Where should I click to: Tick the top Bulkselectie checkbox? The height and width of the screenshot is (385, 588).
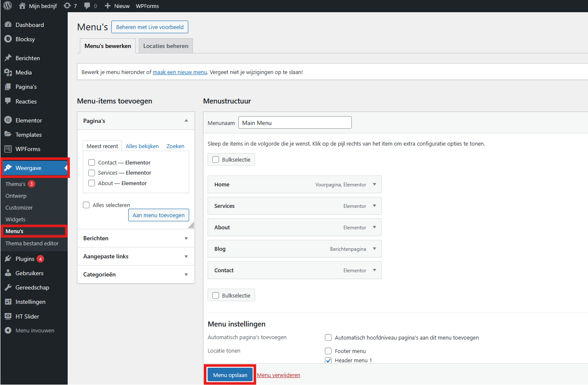[216, 160]
